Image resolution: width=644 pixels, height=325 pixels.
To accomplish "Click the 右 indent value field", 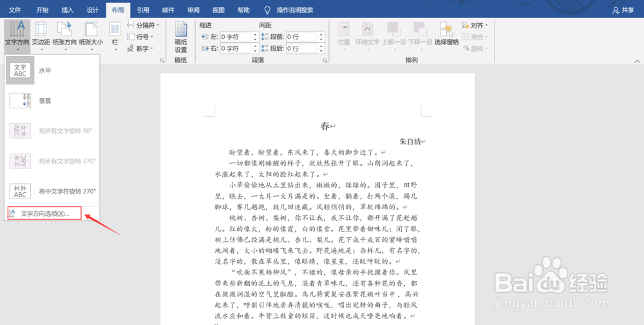I will coord(235,48).
